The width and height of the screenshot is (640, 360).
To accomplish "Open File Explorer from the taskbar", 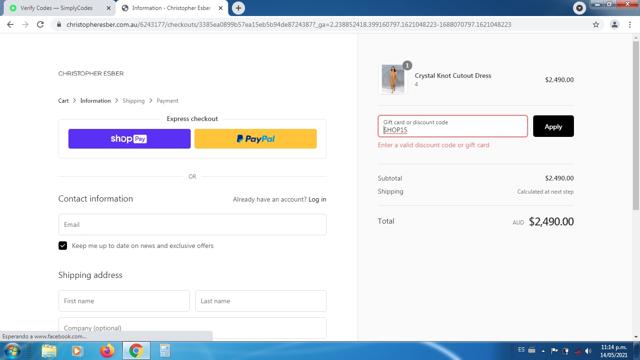I will pos(49,351).
